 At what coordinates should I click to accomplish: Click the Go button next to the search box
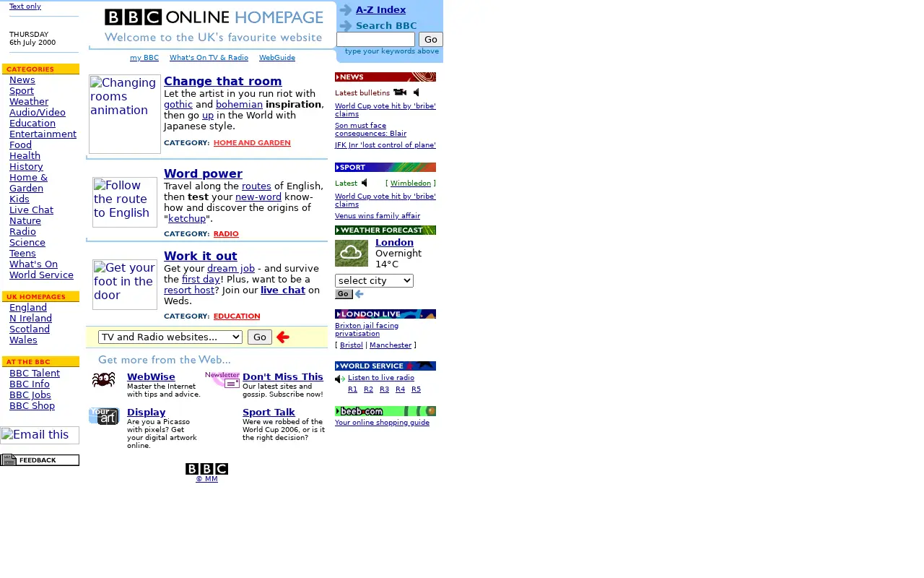click(x=431, y=39)
